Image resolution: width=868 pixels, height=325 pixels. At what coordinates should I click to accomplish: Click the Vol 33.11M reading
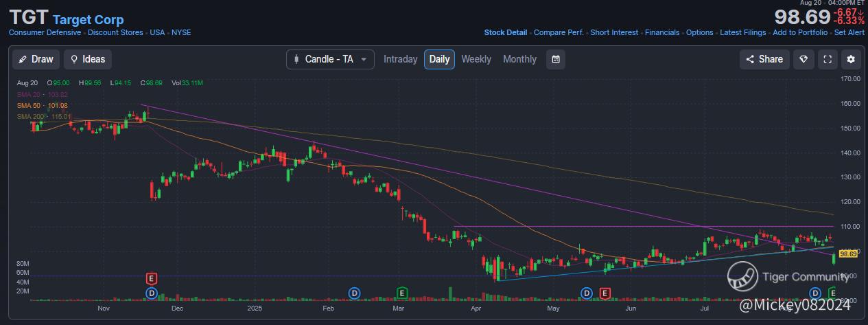coord(187,82)
